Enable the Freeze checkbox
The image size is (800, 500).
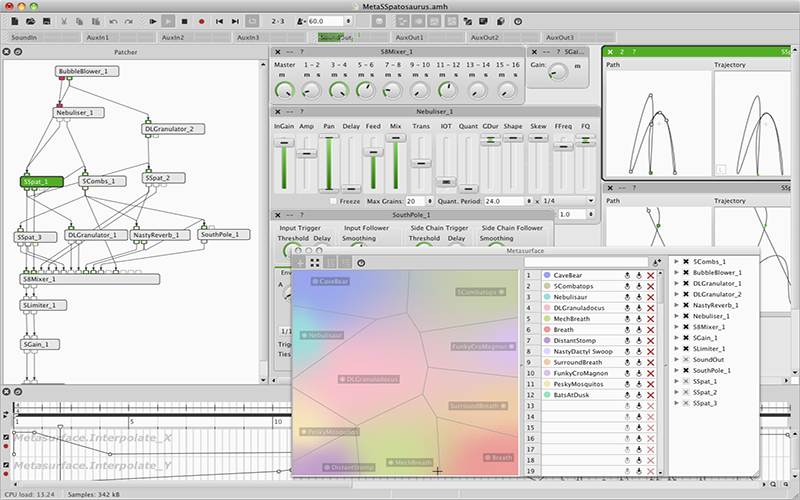pyautogui.click(x=333, y=201)
